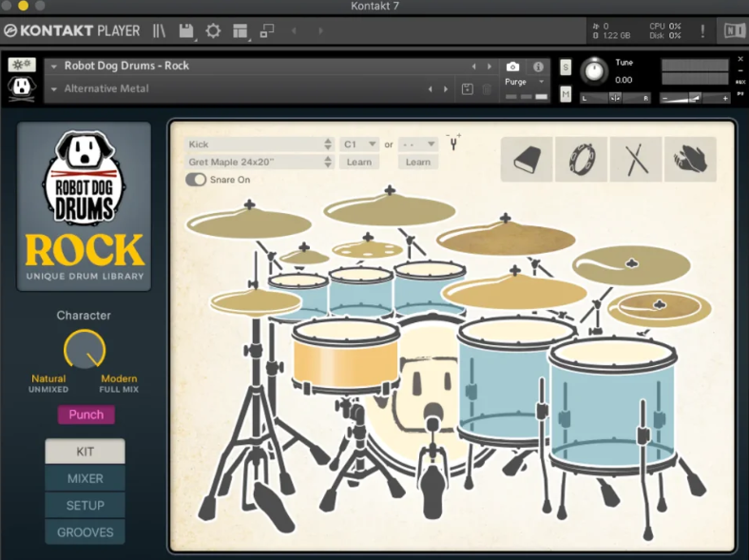This screenshot has width=749, height=560.
Task: Open the Alternative Metal snapshot dropdown
Action: (x=54, y=88)
